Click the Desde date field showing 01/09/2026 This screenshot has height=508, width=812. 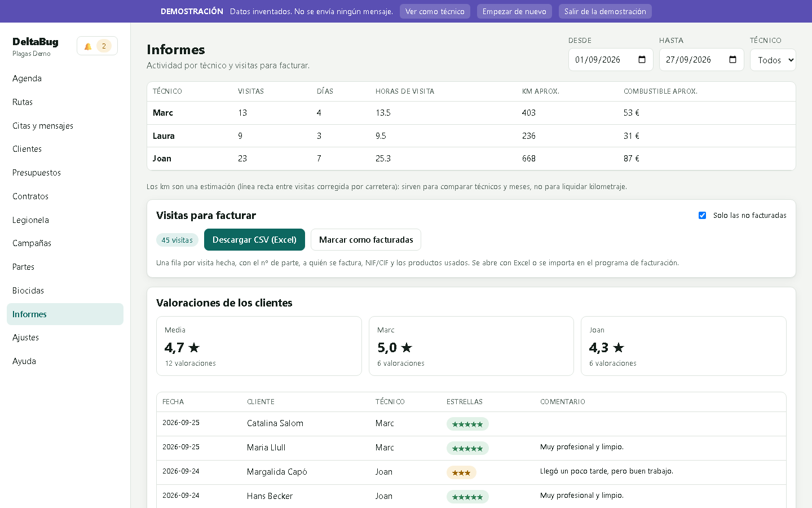611,60
